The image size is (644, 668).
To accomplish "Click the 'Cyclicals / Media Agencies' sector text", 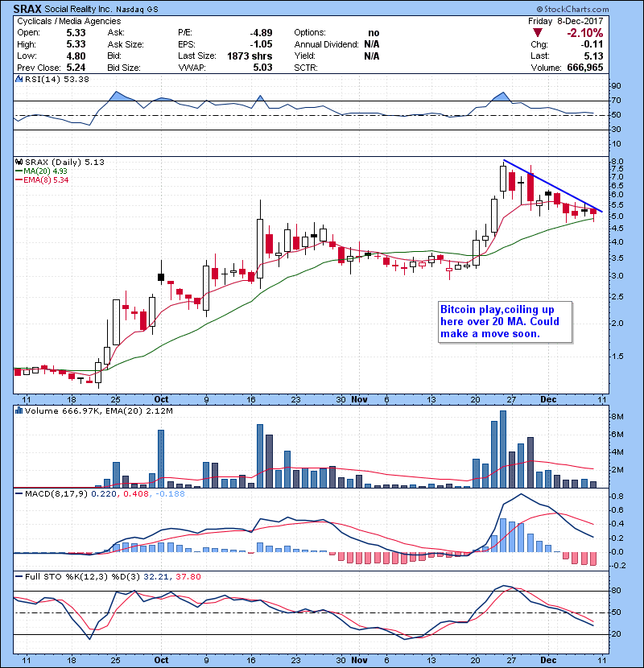I will [68, 21].
